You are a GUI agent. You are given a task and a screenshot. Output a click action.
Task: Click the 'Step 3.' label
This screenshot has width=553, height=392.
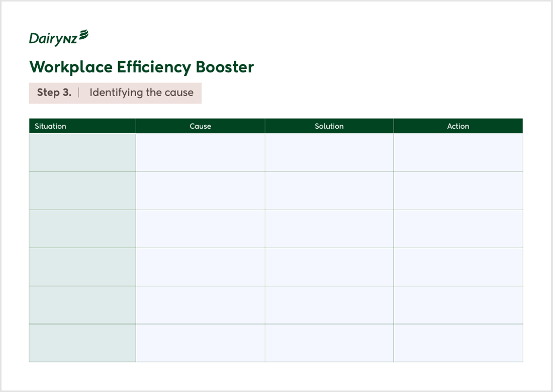[54, 92]
